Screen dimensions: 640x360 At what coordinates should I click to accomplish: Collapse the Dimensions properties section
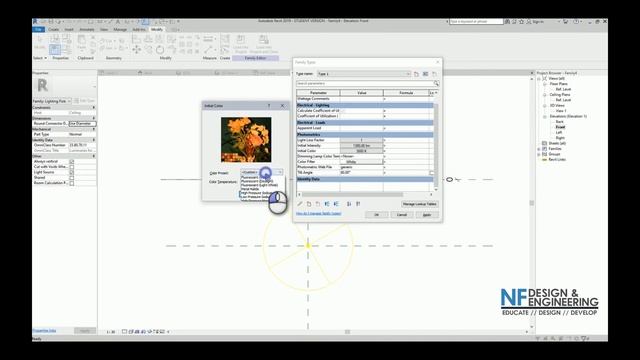(94, 118)
